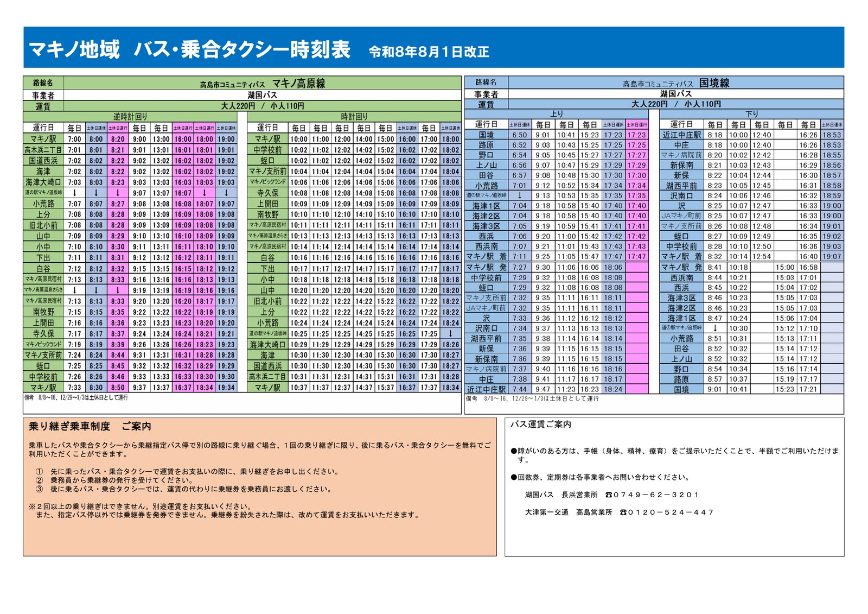Click the heading 'バス運賃ご案内'
The image size is (868, 614).
541,425
